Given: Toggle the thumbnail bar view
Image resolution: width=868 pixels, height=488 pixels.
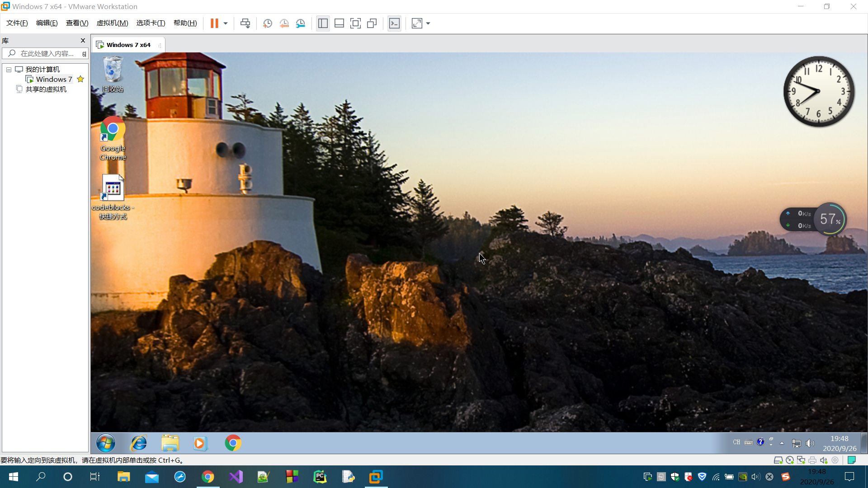Looking at the screenshot, I should pyautogui.click(x=339, y=23).
